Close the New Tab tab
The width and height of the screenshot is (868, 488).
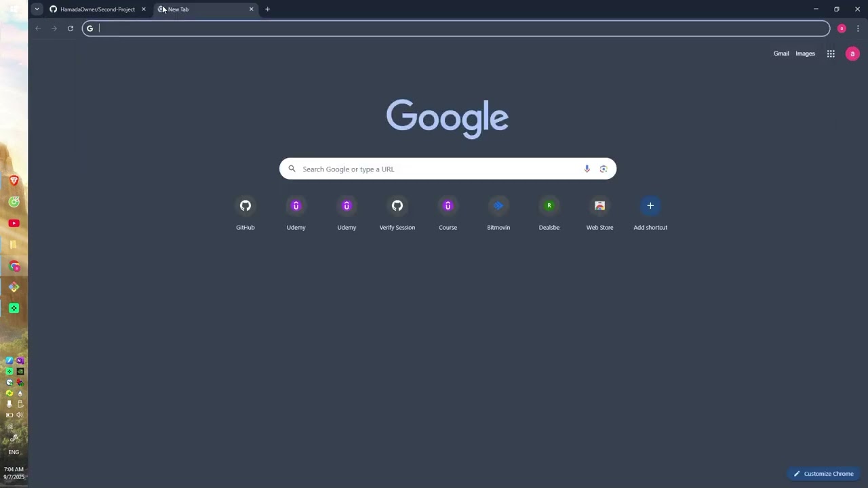(251, 9)
